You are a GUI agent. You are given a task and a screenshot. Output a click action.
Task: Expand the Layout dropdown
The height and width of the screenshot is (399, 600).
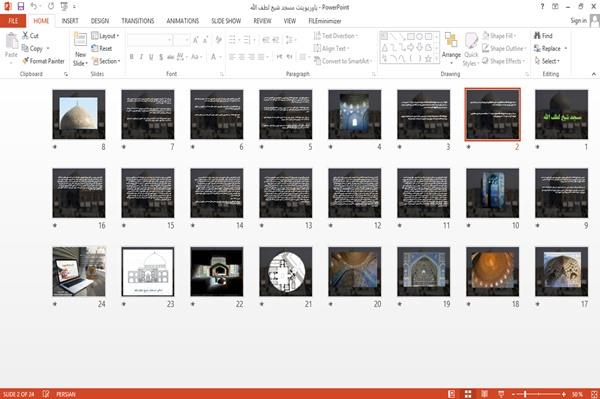[x=105, y=36]
